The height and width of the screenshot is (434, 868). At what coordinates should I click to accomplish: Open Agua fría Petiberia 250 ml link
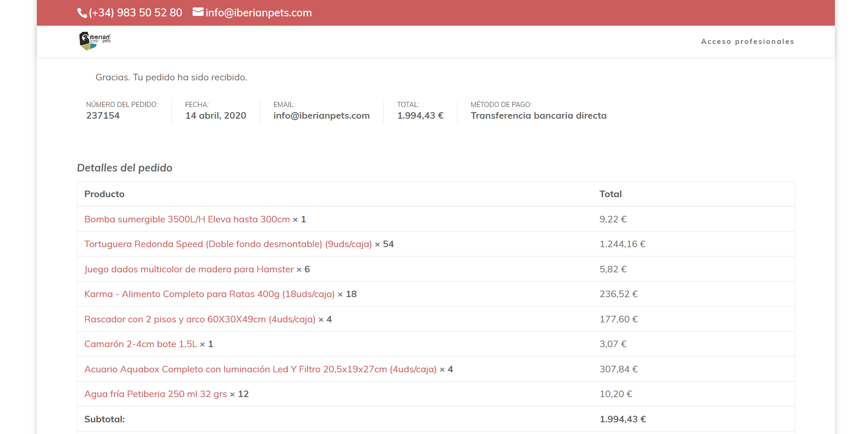click(x=155, y=394)
